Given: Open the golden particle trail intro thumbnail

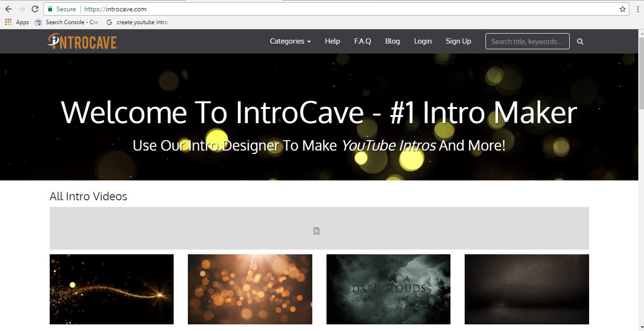Looking at the screenshot, I should [112, 289].
